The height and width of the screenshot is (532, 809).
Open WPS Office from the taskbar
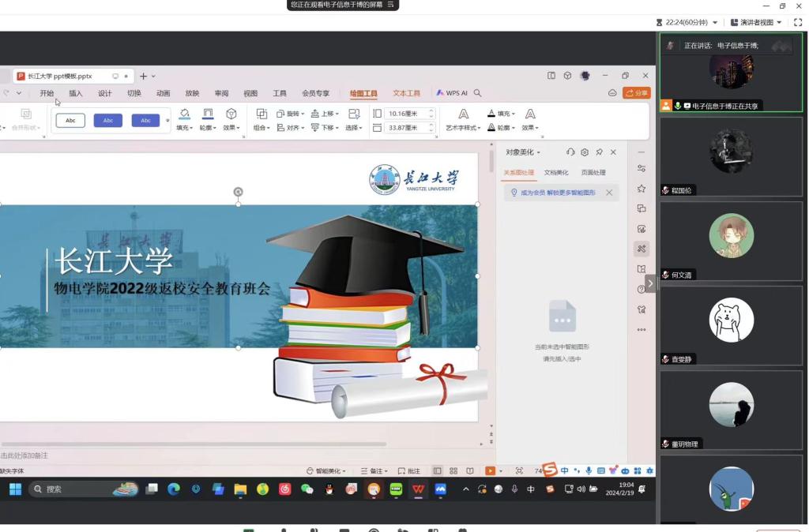[x=418, y=489]
